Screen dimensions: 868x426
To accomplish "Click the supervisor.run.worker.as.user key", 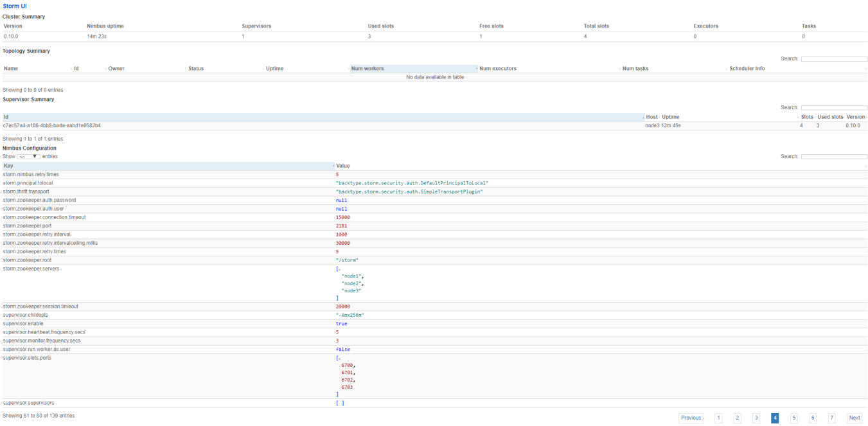I will (x=37, y=350).
